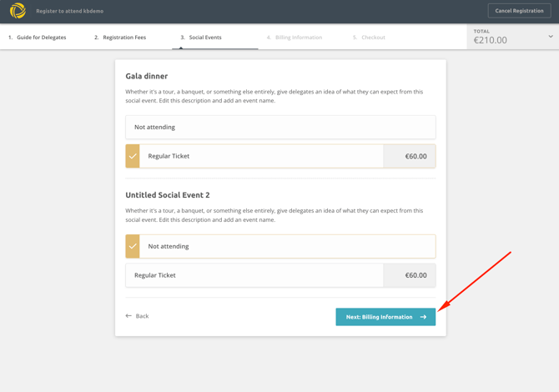Click the Gala dinner Regular Ticket checkmark
The width and height of the screenshot is (559, 392).
tap(133, 156)
